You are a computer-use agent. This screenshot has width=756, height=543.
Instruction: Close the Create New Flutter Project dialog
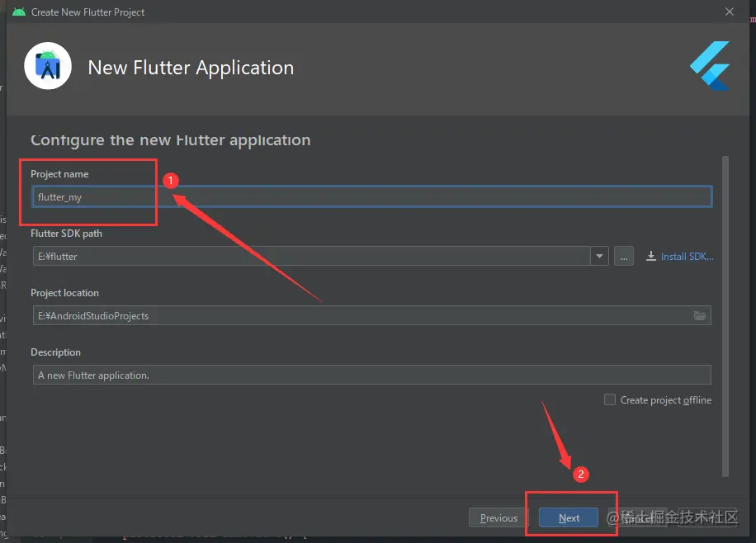(730, 12)
